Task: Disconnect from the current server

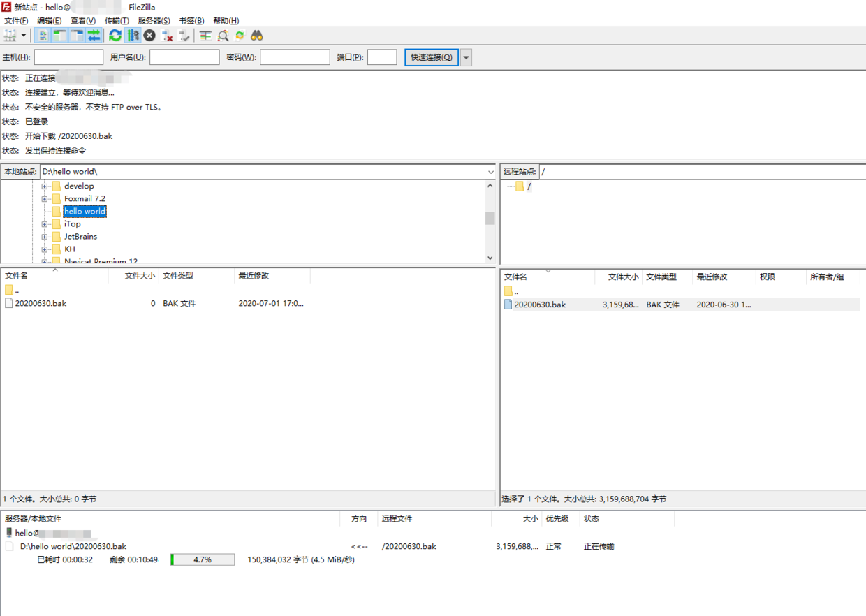Action: pyautogui.click(x=167, y=36)
